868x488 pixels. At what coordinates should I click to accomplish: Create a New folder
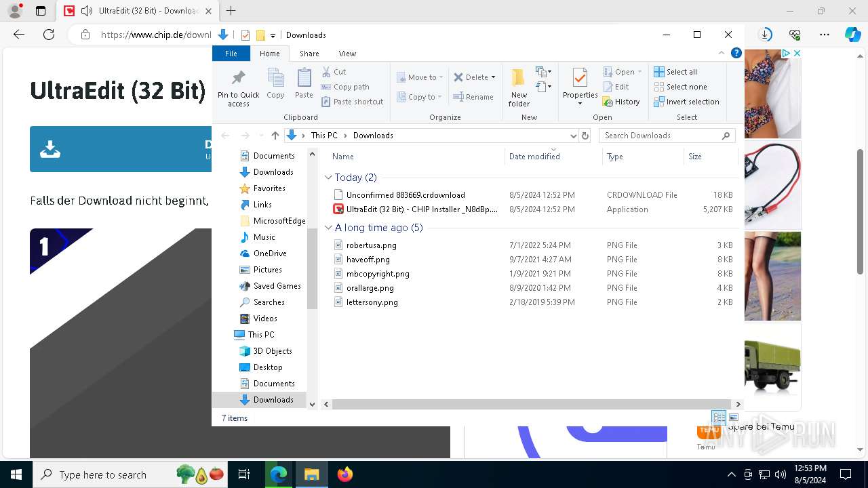tap(519, 87)
